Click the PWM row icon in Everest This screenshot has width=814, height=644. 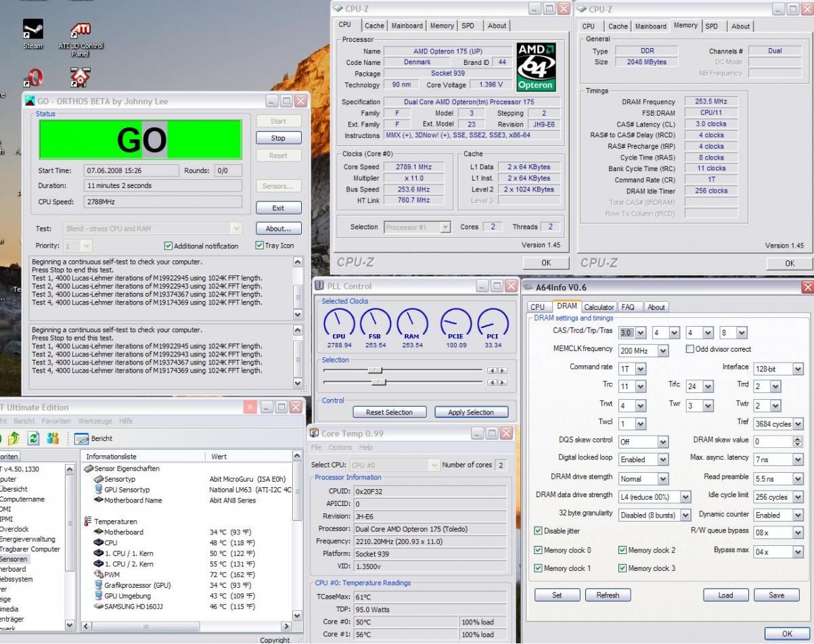tap(99, 574)
